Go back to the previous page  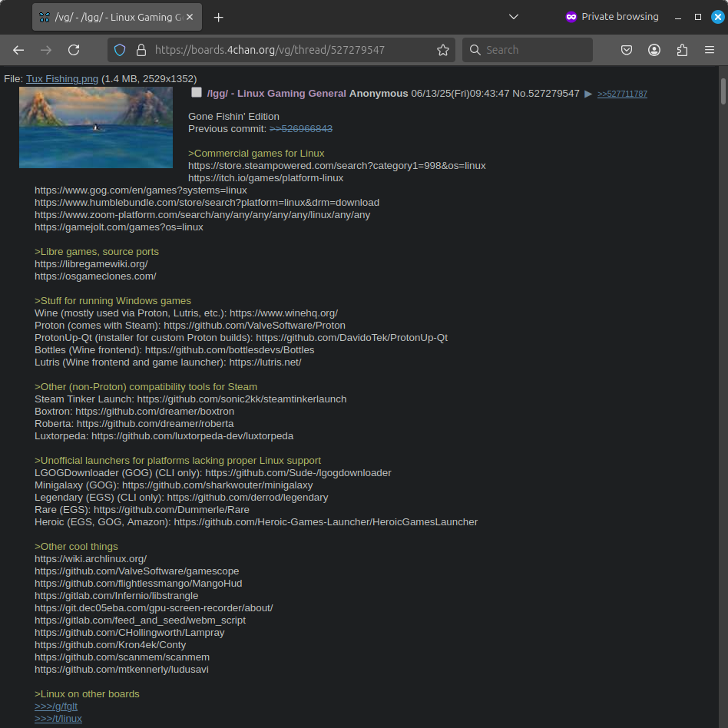pyautogui.click(x=18, y=50)
